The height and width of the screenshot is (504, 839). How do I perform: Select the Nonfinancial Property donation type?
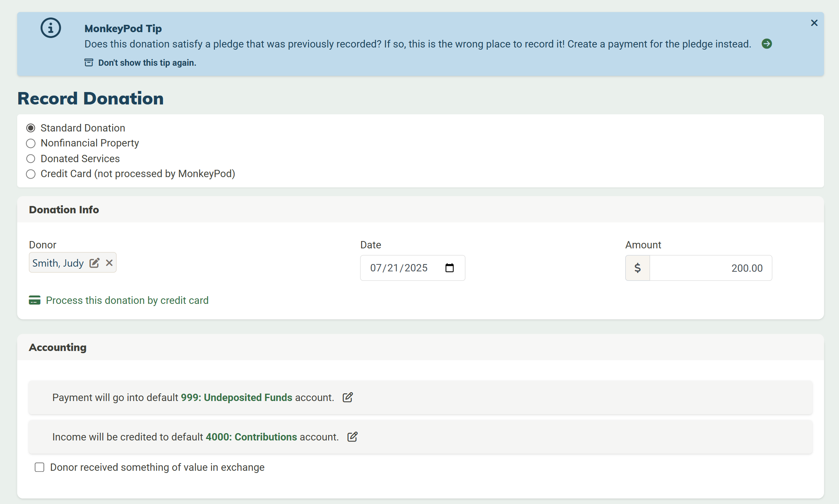pyautogui.click(x=31, y=143)
